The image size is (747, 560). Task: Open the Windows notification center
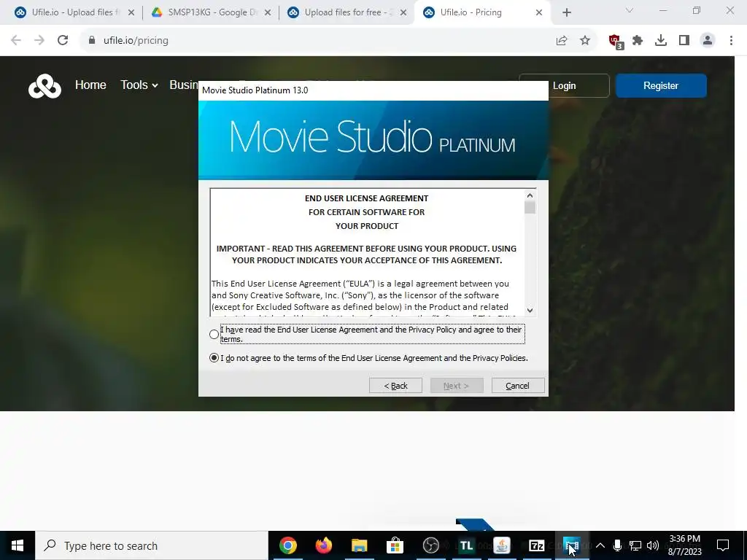(x=723, y=545)
